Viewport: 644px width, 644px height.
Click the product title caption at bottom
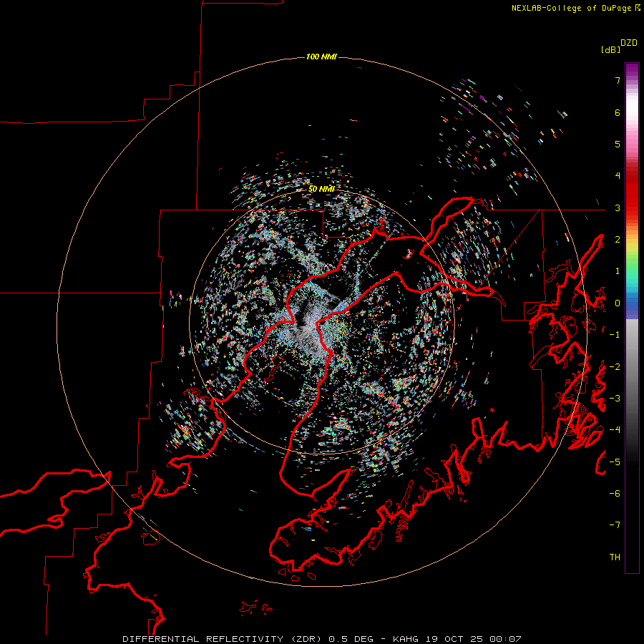322,639
